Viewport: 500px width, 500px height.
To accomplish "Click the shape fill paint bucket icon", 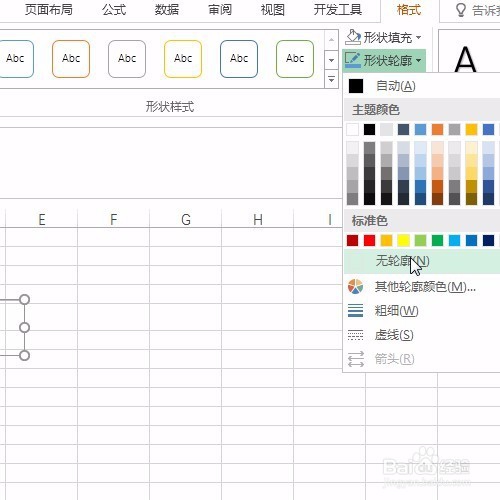I will tap(353, 37).
